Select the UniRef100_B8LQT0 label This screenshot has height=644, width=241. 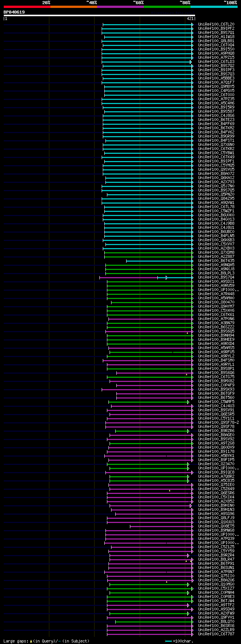click(x=216, y=622)
